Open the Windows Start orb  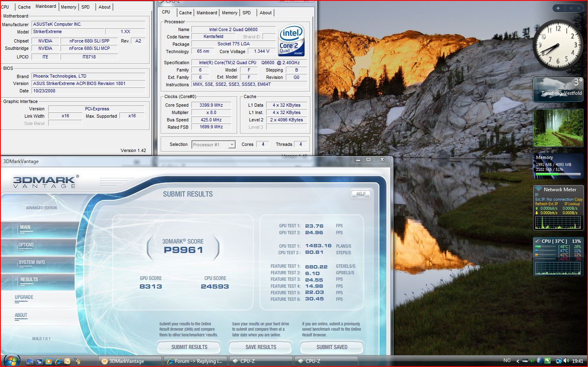pyautogui.click(x=12, y=360)
